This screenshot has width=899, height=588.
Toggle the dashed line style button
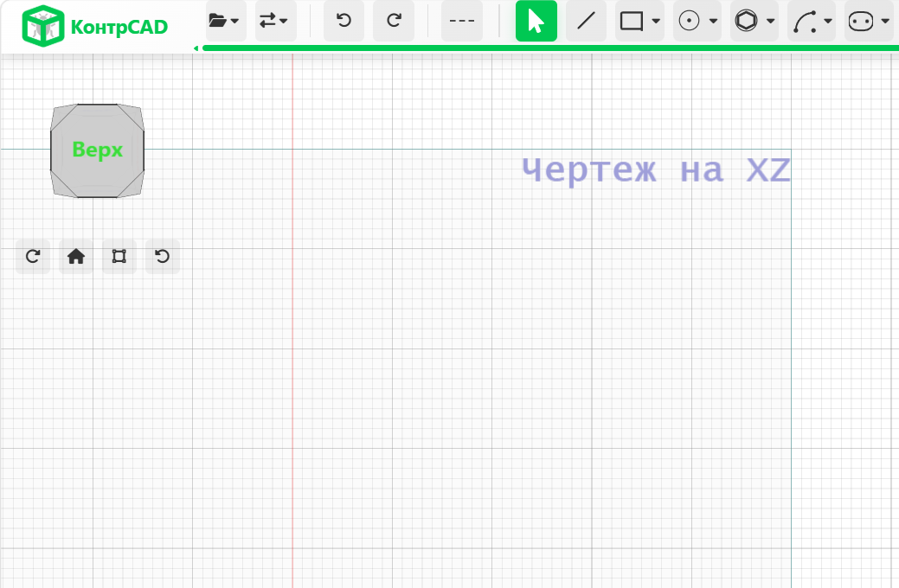point(461,21)
